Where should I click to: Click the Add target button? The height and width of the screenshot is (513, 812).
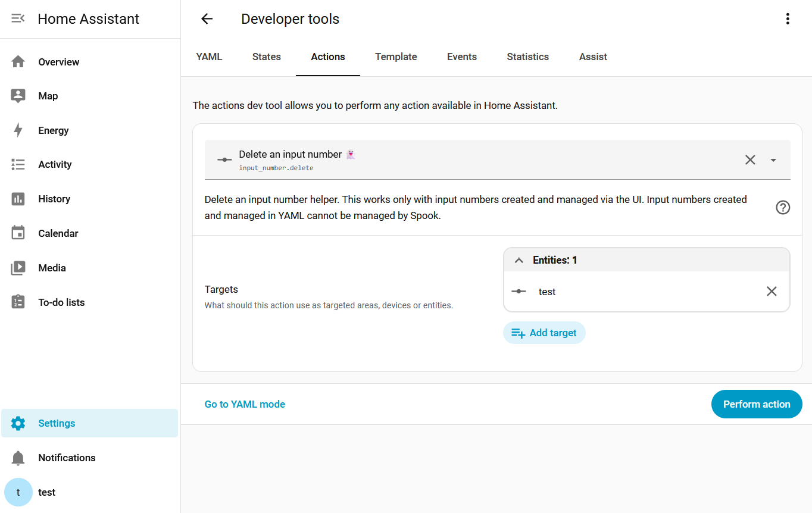click(544, 333)
